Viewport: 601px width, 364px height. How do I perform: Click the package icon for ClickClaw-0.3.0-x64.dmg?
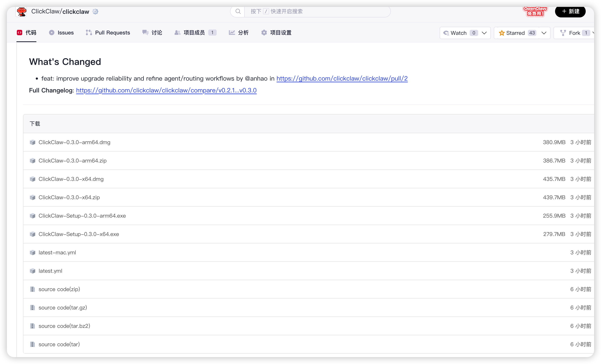tap(32, 179)
